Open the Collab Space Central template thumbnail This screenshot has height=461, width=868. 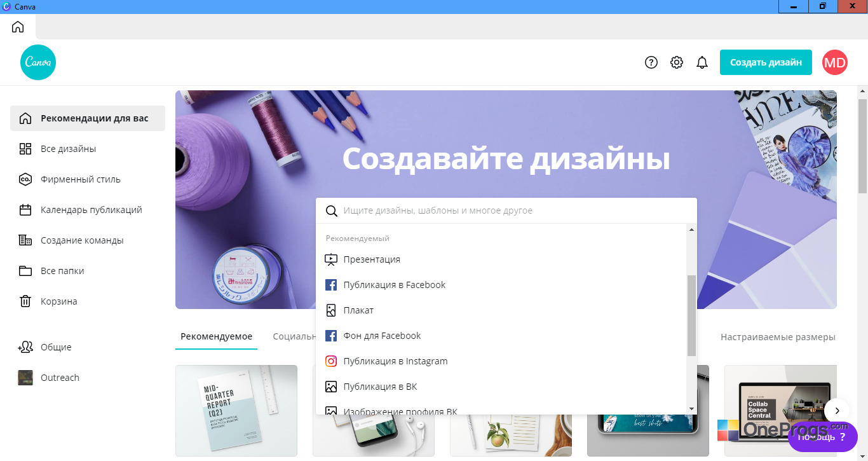tap(780, 411)
